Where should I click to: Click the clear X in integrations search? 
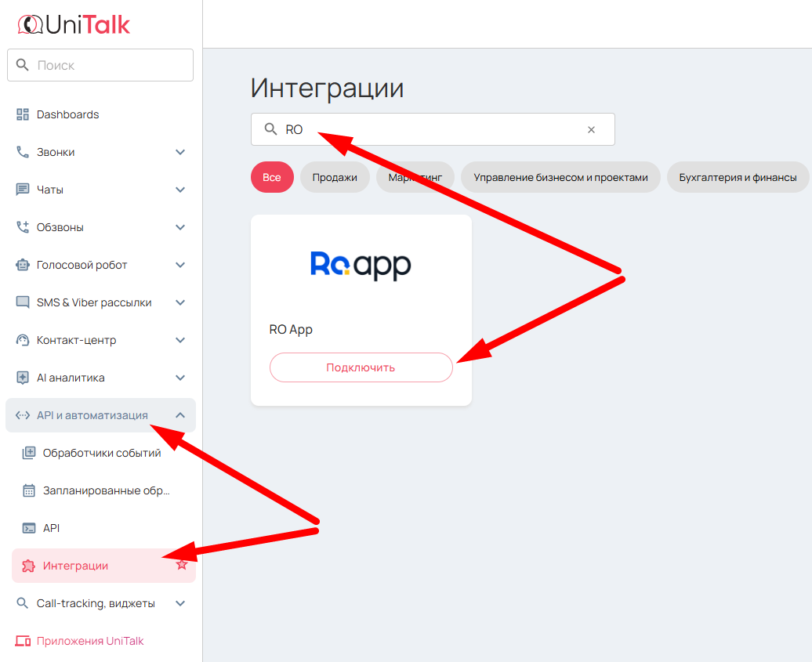591,130
